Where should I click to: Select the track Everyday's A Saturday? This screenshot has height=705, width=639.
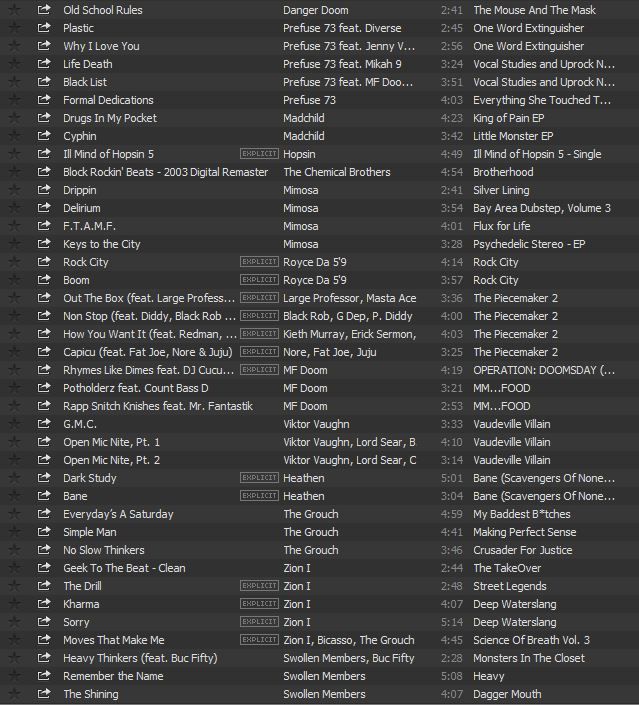[118, 514]
